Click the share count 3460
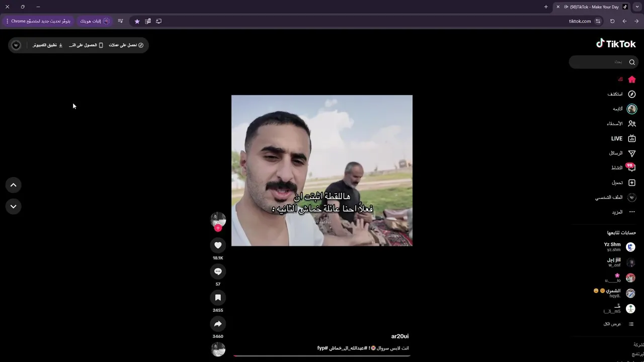 (x=218, y=336)
